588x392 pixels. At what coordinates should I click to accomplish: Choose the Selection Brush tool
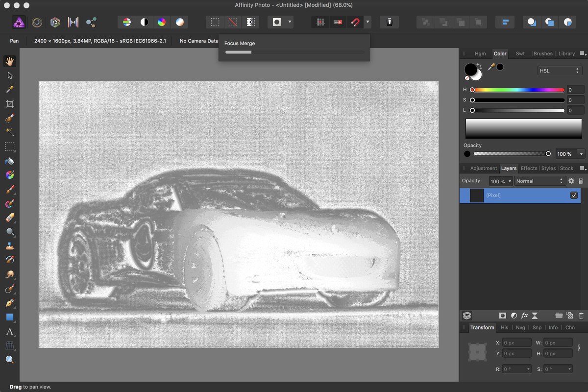pyautogui.click(x=9, y=118)
